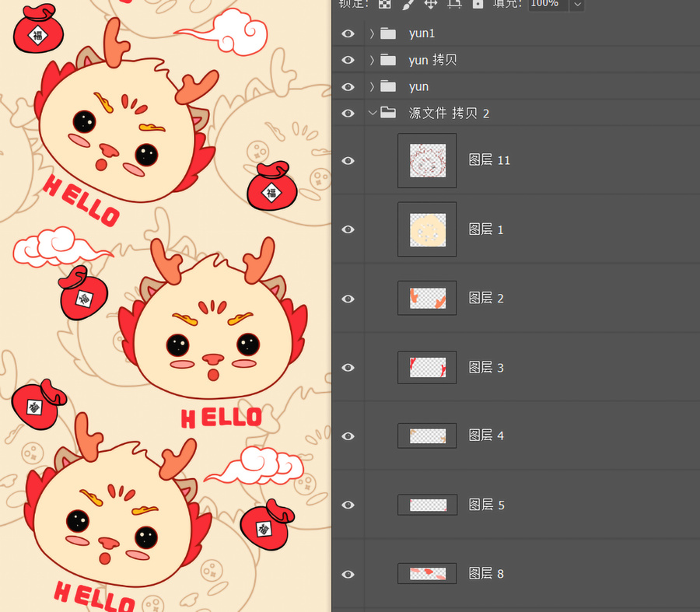The height and width of the screenshot is (612, 700).
Task: Hide the 源文件 拷贝 2 group
Action: coord(348,114)
